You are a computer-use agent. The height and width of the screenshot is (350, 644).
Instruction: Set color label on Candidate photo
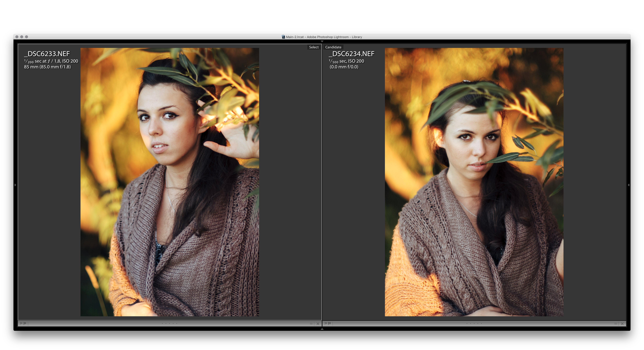pyautogui.click(x=616, y=324)
